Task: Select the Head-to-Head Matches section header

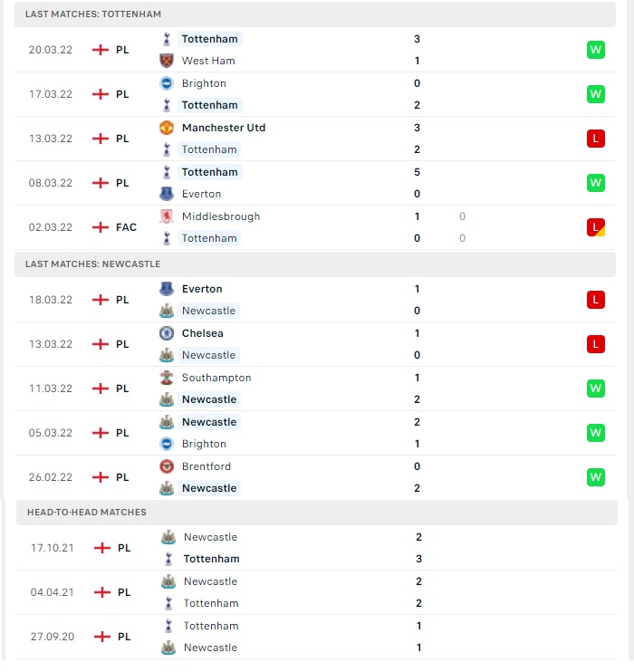Action: [x=317, y=512]
